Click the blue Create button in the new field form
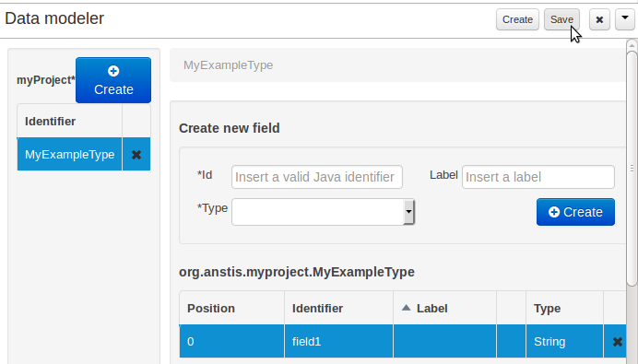Screen dimensions: 638x364 [x=575, y=212]
